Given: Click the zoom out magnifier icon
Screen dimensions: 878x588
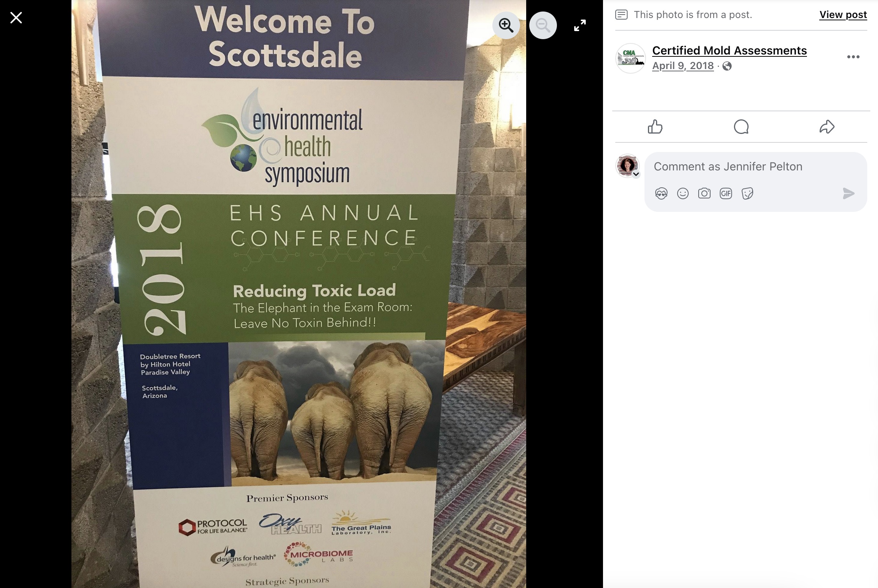Looking at the screenshot, I should 543,25.
